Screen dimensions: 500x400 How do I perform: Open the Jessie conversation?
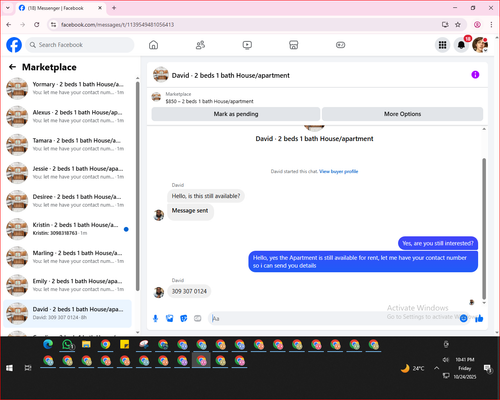coord(68,173)
